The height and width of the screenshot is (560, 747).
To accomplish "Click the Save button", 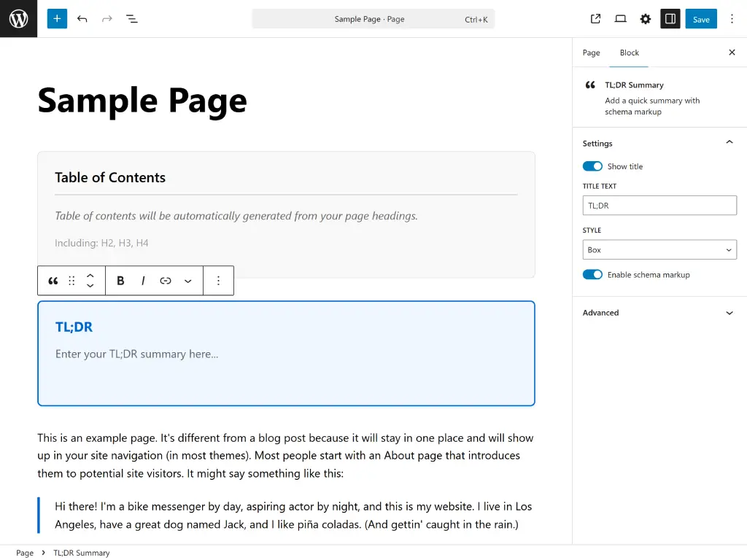I will click(700, 19).
